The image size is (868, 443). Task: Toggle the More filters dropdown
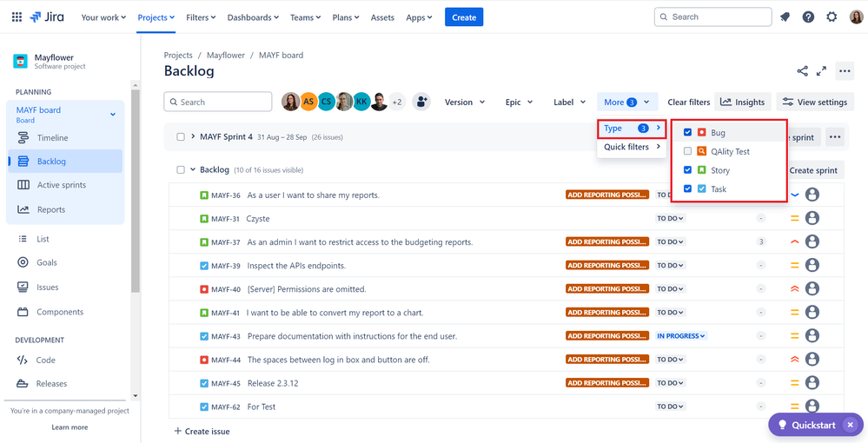pos(627,102)
